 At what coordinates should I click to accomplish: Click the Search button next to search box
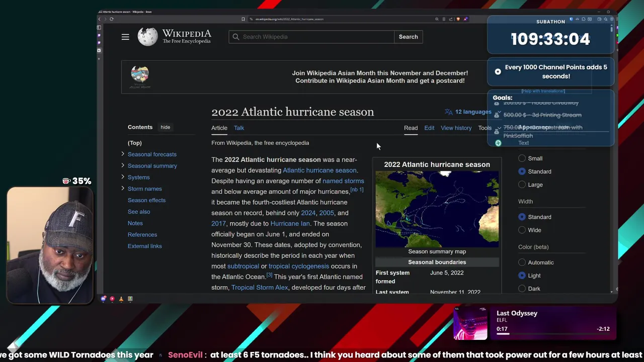coord(408,37)
